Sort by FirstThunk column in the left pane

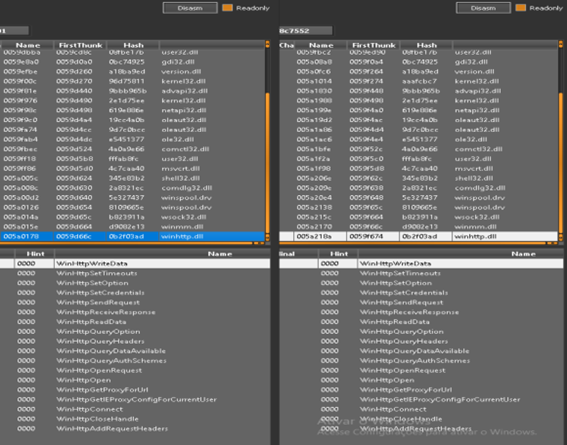(80, 45)
